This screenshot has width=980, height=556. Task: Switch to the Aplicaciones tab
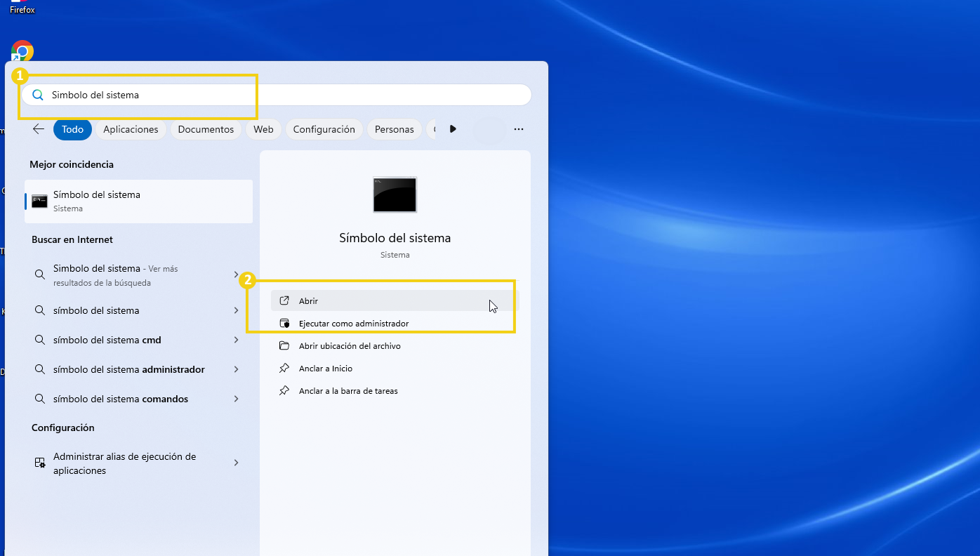131,129
